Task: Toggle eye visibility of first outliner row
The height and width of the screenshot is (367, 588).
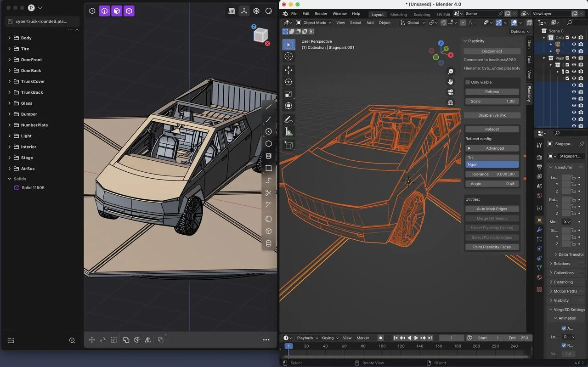Action: point(574,38)
